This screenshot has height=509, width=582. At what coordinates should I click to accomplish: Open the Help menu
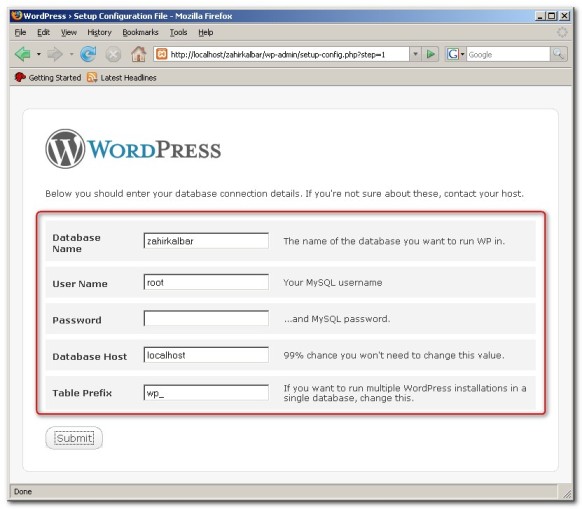pos(206,32)
